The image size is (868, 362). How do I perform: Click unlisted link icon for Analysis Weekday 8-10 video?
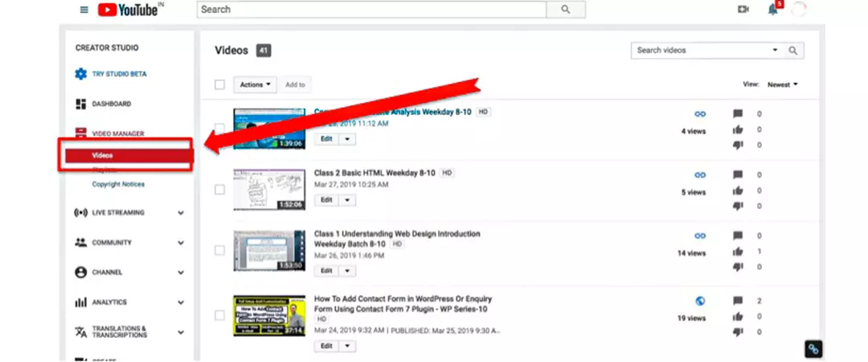coord(700,114)
